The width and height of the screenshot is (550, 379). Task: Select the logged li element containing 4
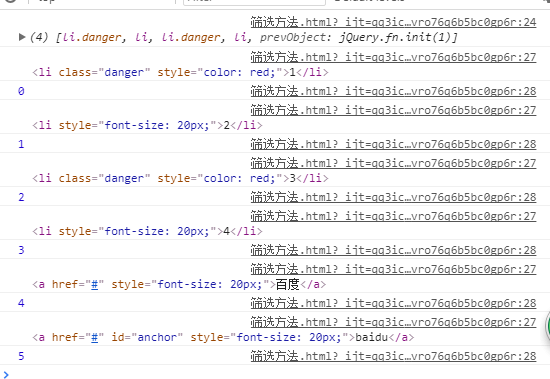pos(147,231)
